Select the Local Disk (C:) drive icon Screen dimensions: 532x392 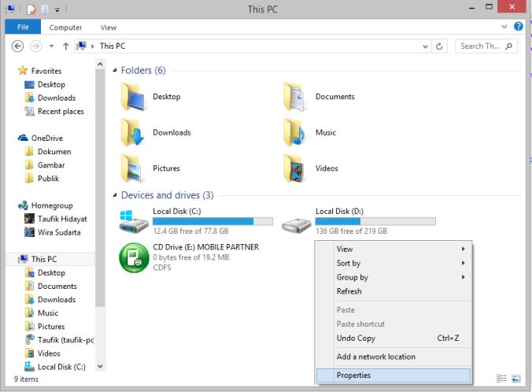pyautogui.click(x=134, y=222)
